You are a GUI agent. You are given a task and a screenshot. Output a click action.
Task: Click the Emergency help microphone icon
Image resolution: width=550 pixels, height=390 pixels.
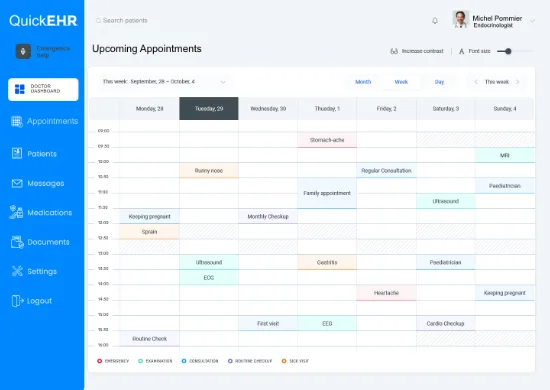click(23, 52)
